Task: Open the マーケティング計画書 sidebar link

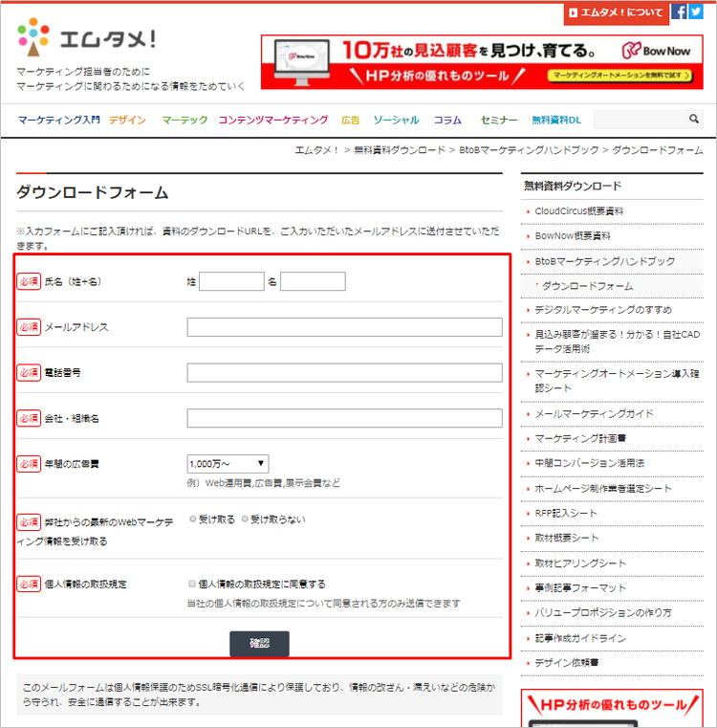Action: (580, 438)
